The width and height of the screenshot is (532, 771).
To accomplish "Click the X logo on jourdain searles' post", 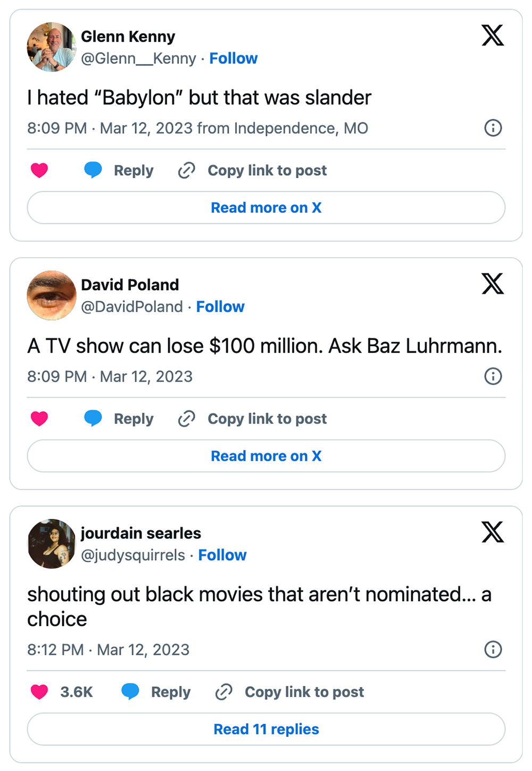I will pos(493,532).
